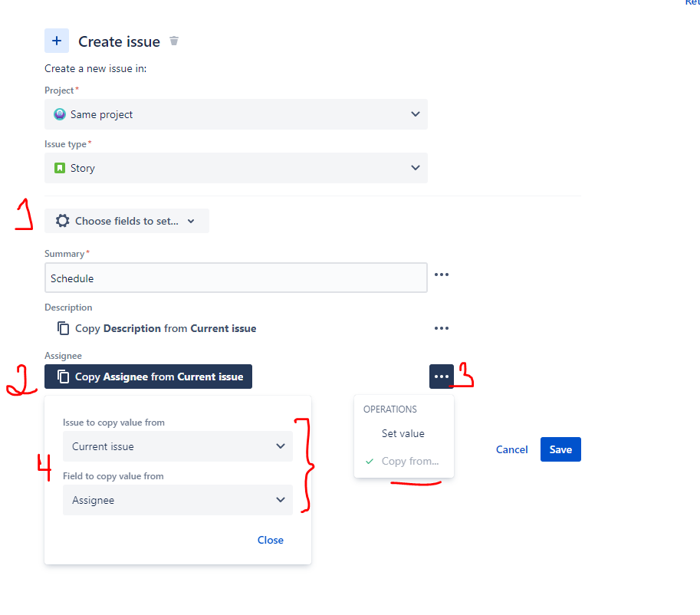This screenshot has height=615, width=700.
Task: Open the Choose fields to set dropdown
Action: point(127,221)
